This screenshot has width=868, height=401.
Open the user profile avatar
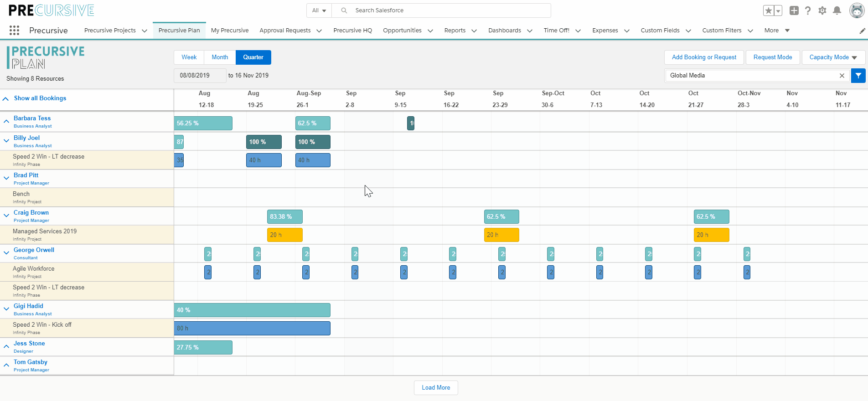pyautogui.click(x=857, y=10)
